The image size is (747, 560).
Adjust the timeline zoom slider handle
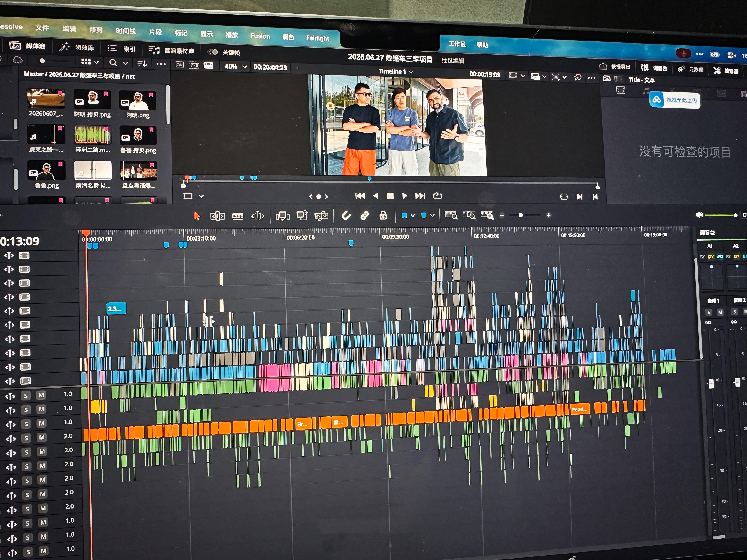[x=521, y=215]
